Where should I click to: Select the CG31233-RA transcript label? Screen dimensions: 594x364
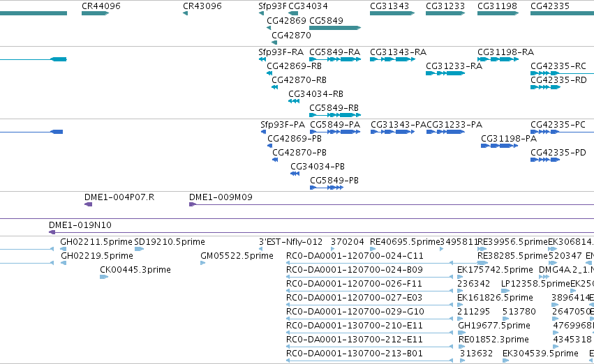point(454,66)
